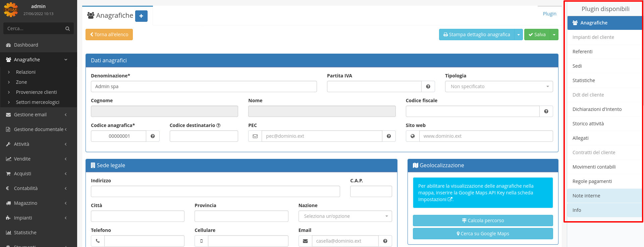The image size is (644, 247).
Task: Select the Note interne plugin
Action: pyautogui.click(x=586, y=196)
